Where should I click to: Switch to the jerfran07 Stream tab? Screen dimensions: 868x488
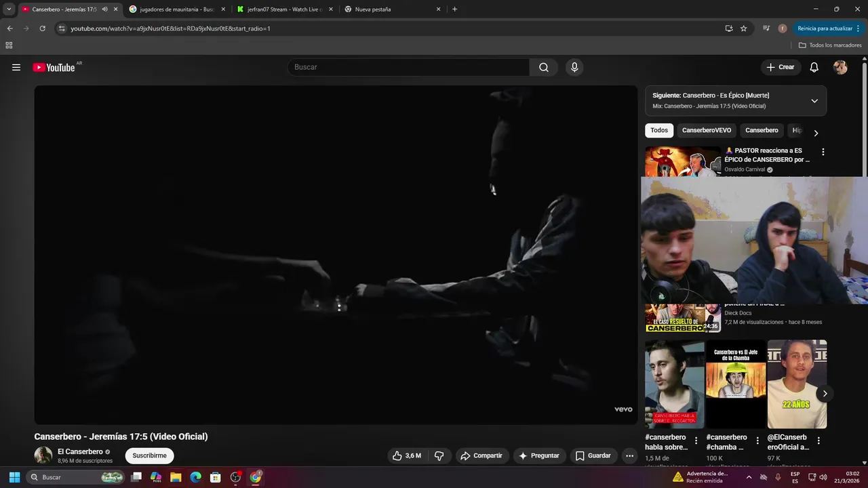[285, 9]
